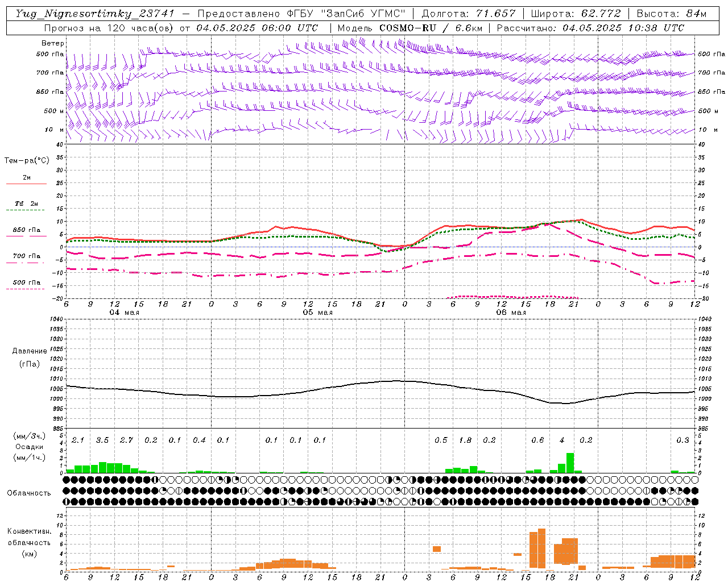Click the "(км)" unit label under convective cloudiness
Image resolution: width=728 pixels, height=582 pixels.
tap(30, 554)
